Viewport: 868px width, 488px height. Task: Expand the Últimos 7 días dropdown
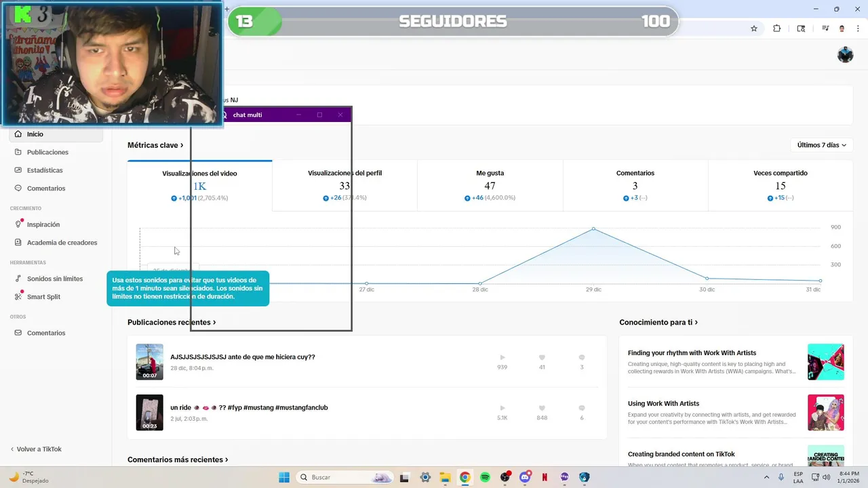821,145
